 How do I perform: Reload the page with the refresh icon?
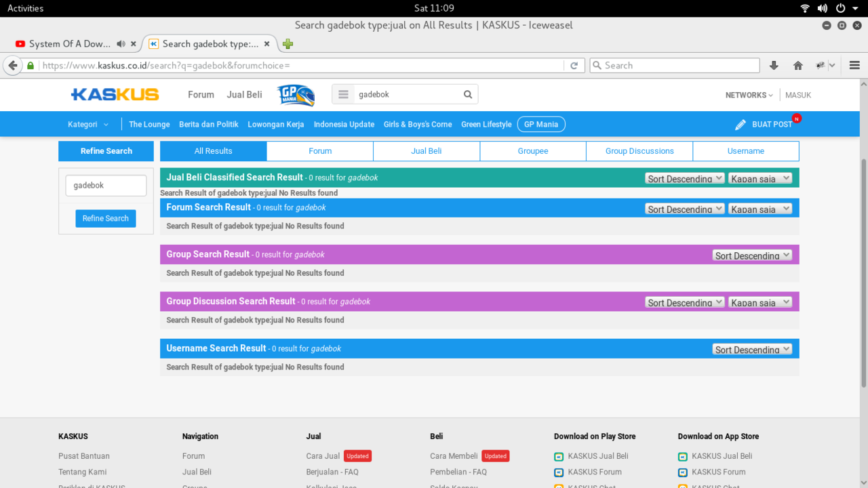[574, 66]
